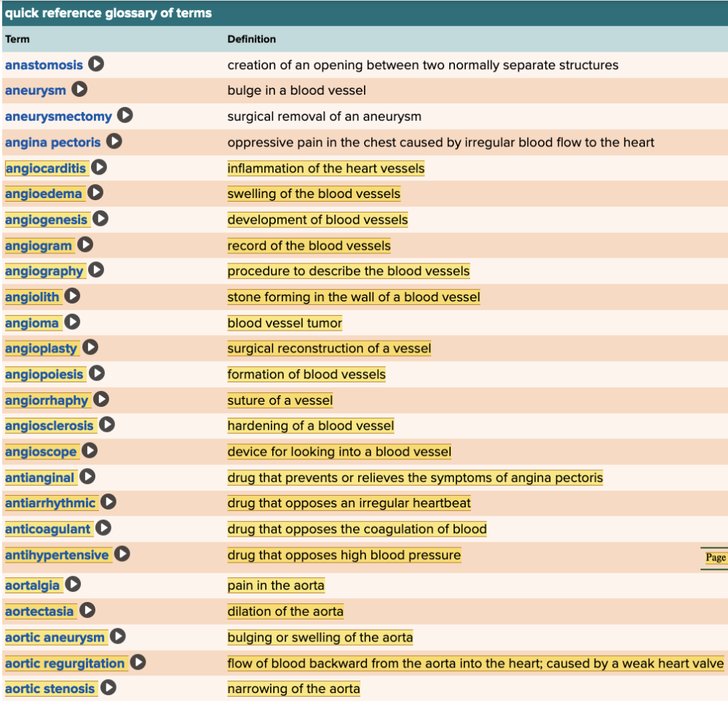Play pronunciation for angioplasty
Image resolution: width=728 pixels, height=701 pixels.
tap(90, 348)
